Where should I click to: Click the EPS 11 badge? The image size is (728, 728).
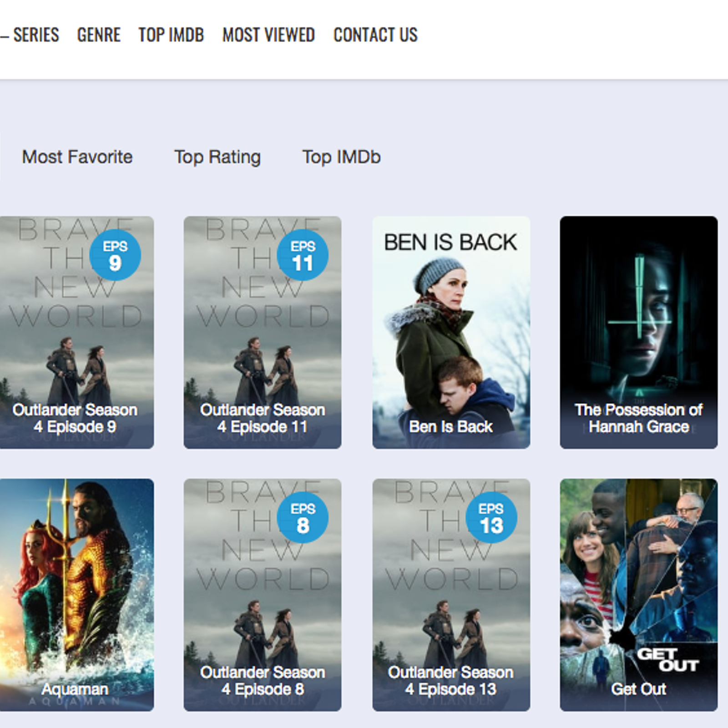(303, 255)
